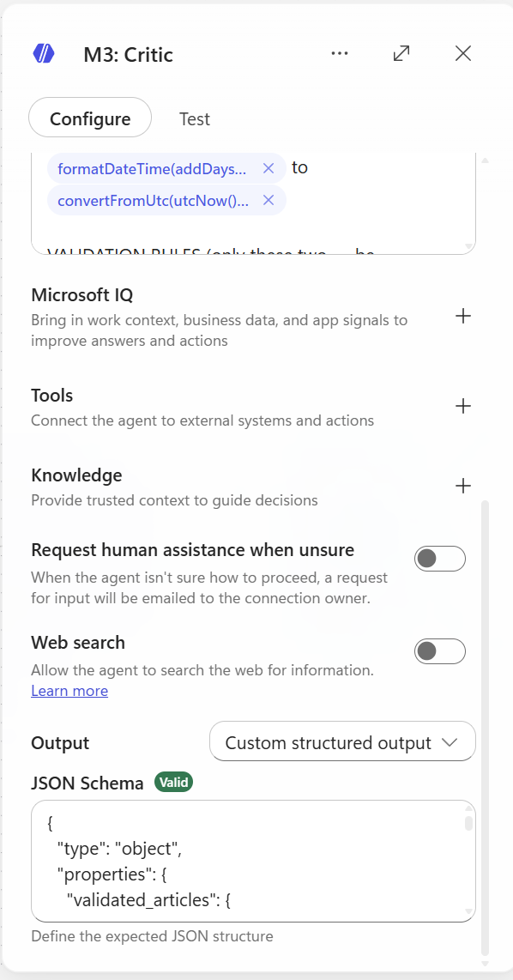Image resolution: width=513 pixels, height=980 pixels.
Task: Click the M3: Critic agent logo icon
Action: click(44, 54)
